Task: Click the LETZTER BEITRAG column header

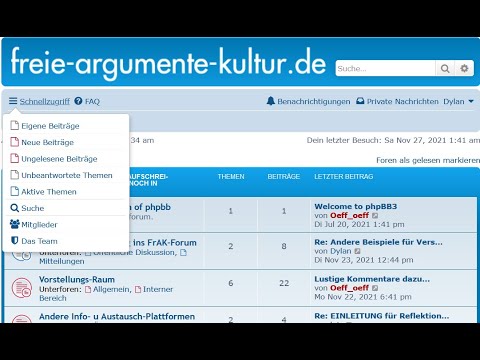Action: [x=344, y=177]
